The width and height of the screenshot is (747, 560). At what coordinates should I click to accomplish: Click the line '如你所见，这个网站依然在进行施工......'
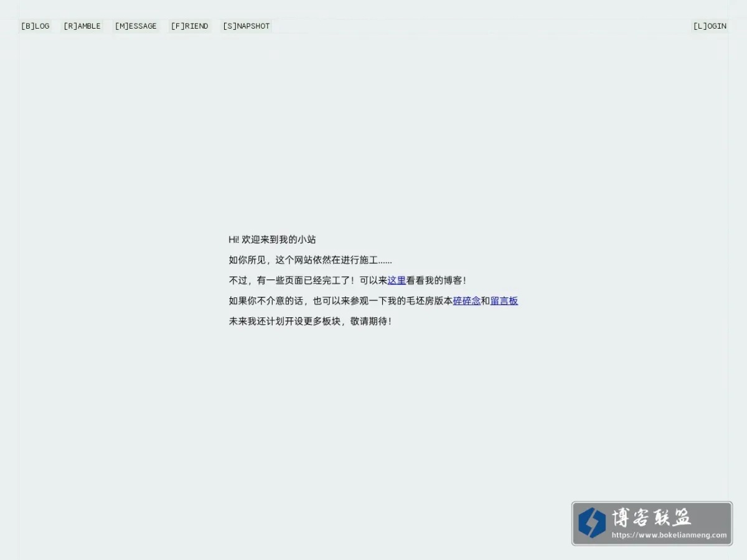click(x=311, y=260)
